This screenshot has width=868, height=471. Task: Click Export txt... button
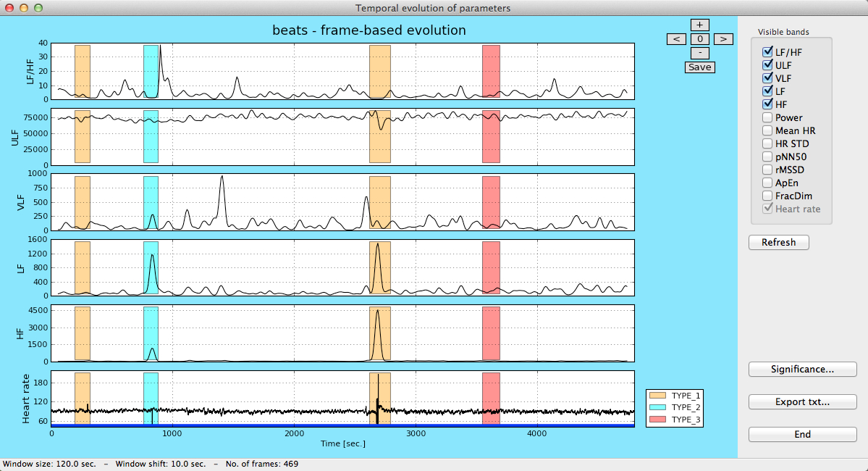tap(802, 401)
